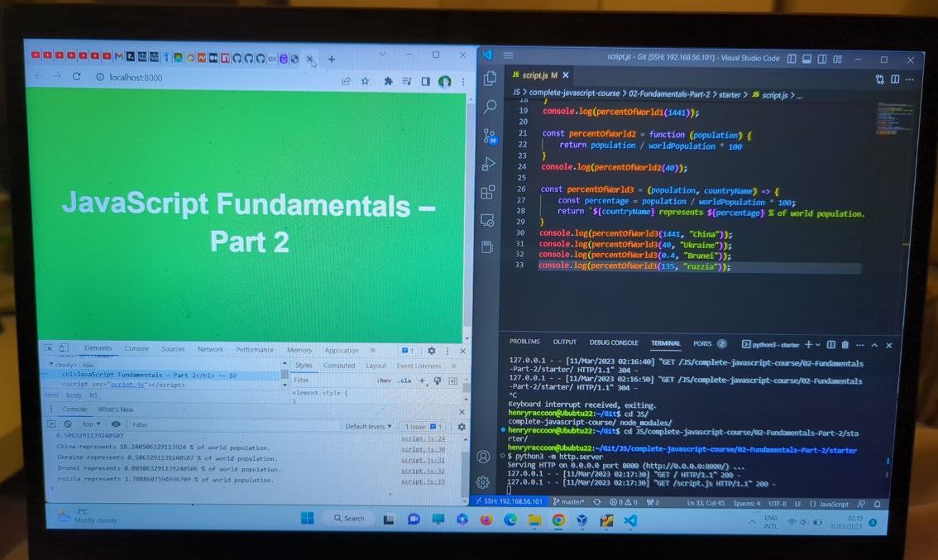Open the Run and Debug view
Image resolution: width=938 pixels, height=560 pixels.
tap(488, 165)
